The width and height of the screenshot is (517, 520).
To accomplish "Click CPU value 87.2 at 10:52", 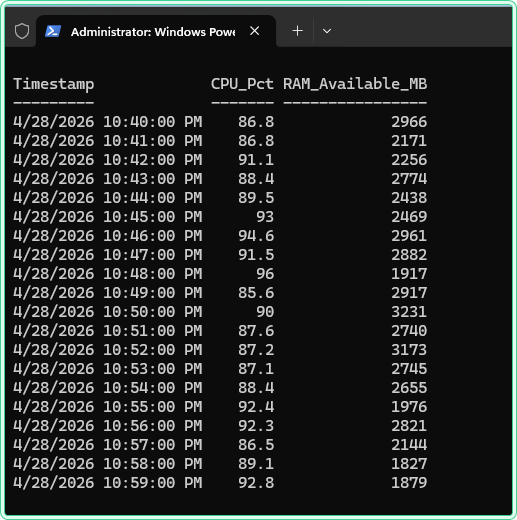I will [x=256, y=350].
